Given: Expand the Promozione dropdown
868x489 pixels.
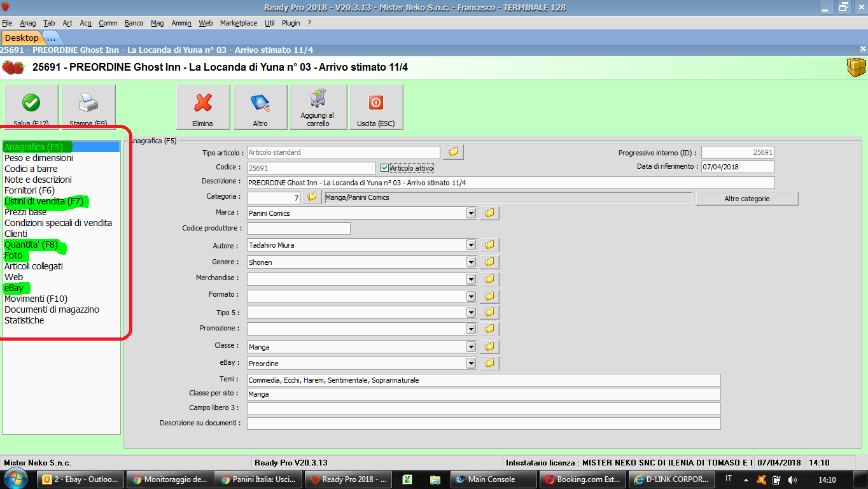Looking at the screenshot, I should 471,329.
